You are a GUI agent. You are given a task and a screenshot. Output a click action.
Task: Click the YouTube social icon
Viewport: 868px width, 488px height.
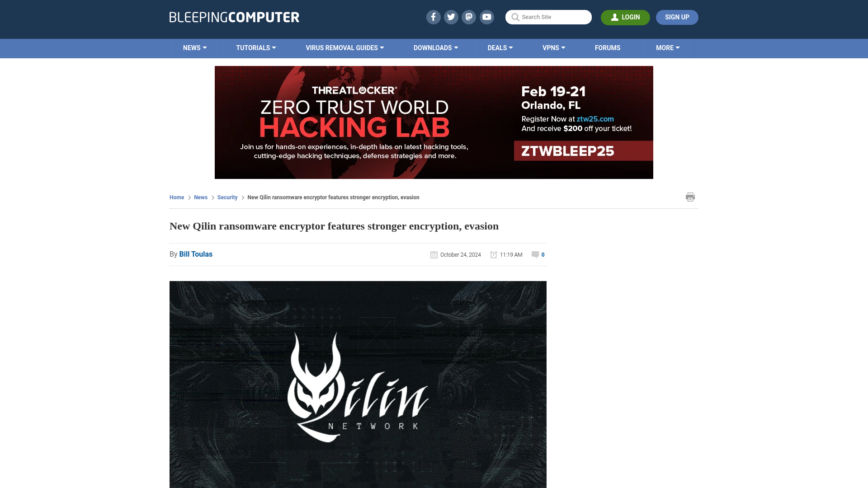[487, 17]
